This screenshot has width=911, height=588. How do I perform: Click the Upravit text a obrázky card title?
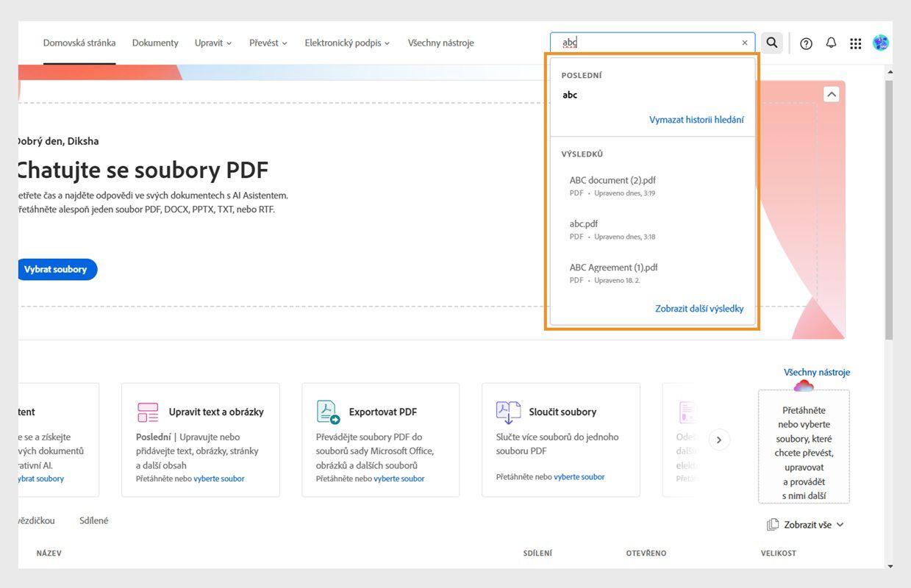216,412
